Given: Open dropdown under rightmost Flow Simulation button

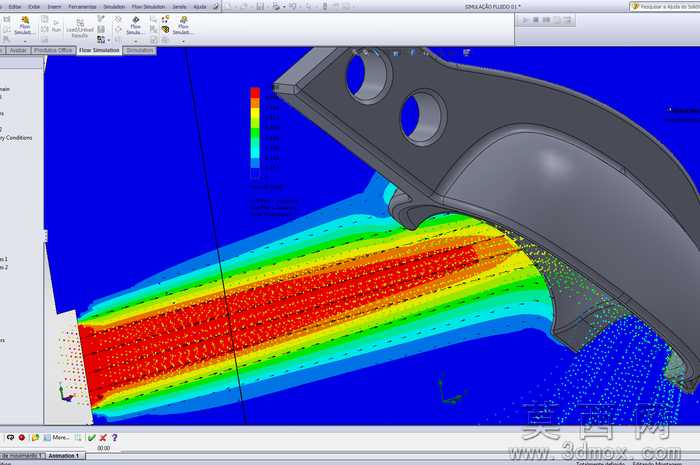Looking at the screenshot, I should (183, 41).
